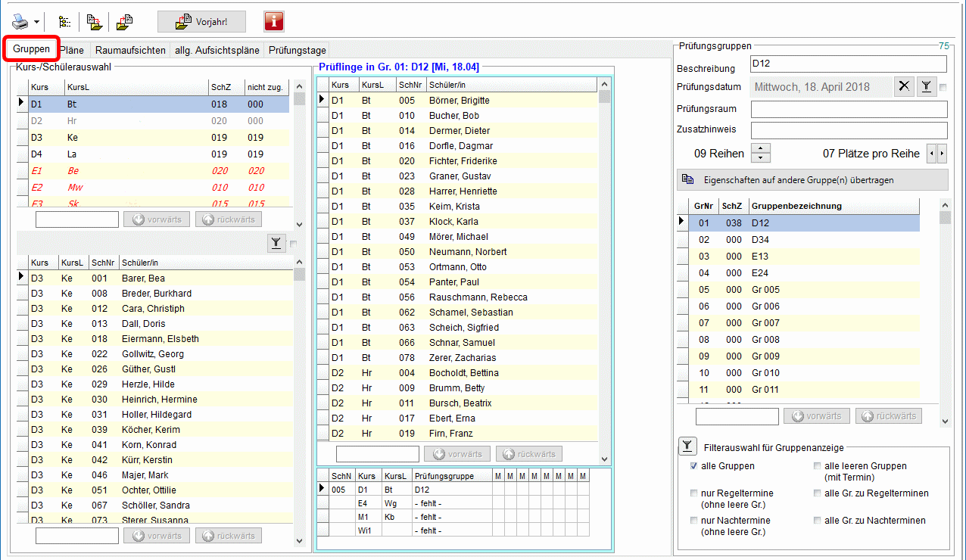Click the second folder-document toolbar icon
The image size is (966, 560).
coord(125,22)
